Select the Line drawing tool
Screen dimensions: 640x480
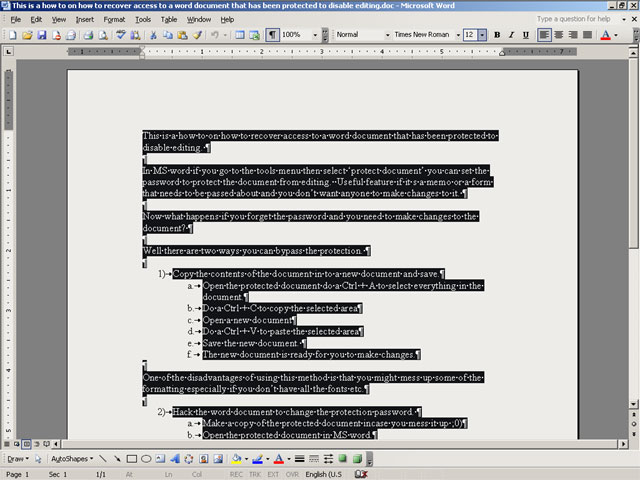pyautogui.click(x=103, y=459)
